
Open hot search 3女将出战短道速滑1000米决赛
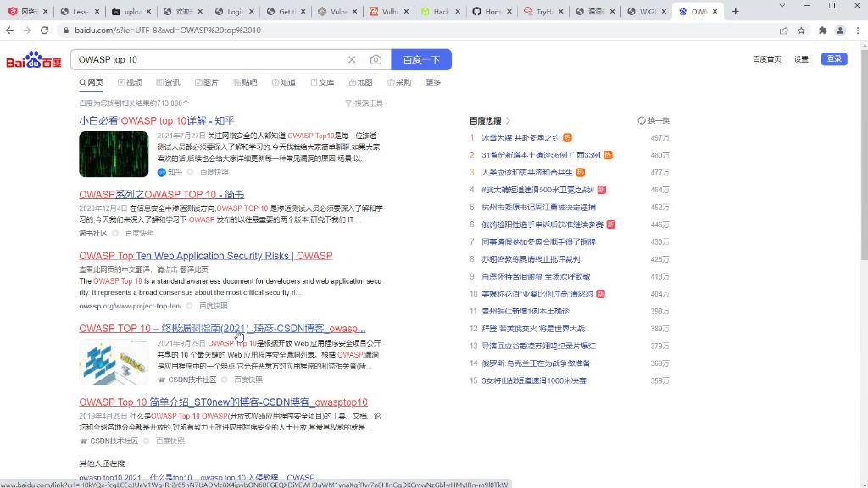coord(534,380)
